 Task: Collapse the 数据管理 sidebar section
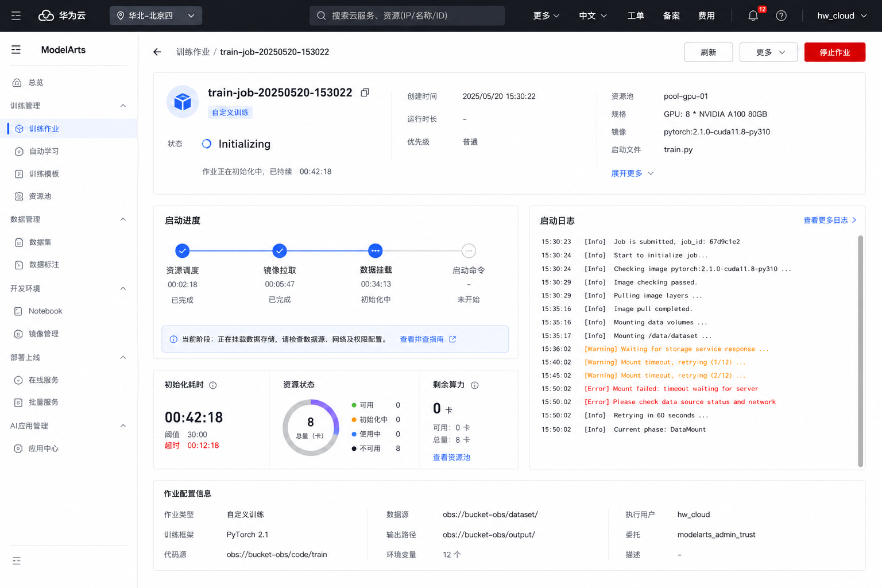click(123, 219)
